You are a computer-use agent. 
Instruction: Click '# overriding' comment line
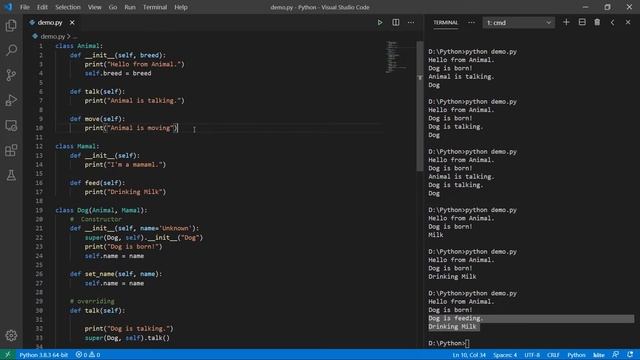click(92, 301)
